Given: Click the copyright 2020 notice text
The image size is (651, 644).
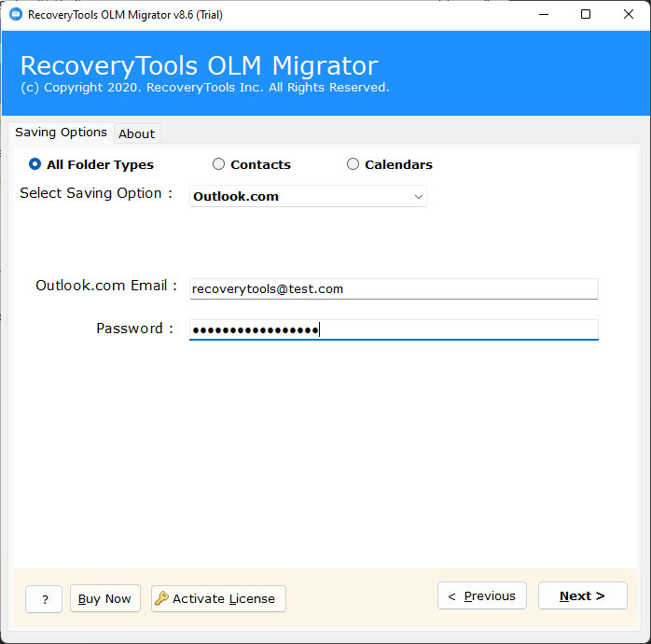Looking at the screenshot, I should 205,88.
